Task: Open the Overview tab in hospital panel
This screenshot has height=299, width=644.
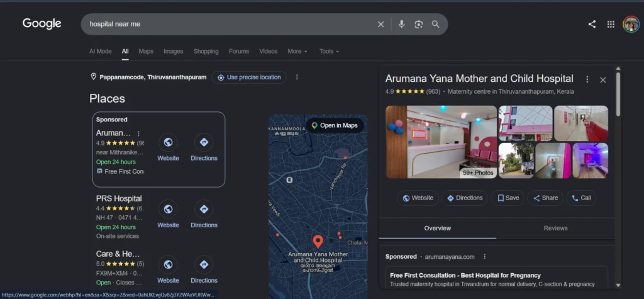Action: 438,228
